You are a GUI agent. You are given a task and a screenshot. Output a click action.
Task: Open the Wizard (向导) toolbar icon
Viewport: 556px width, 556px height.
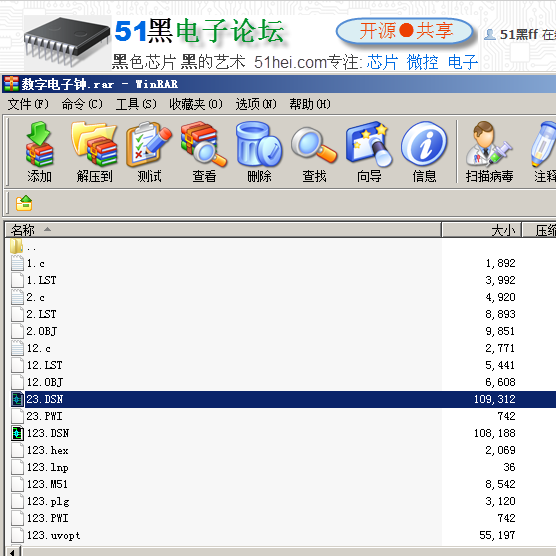tap(369, 144)
